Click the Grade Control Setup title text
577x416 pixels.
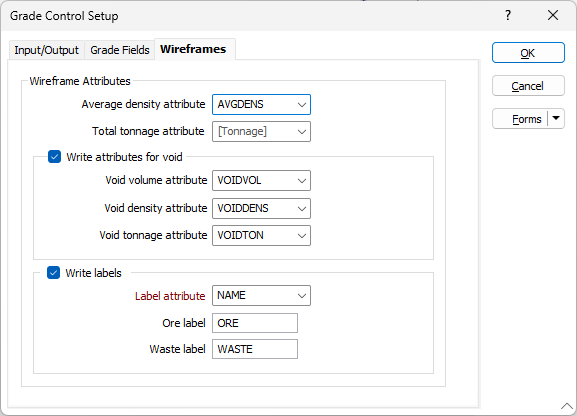pyautogui.click(x=64, y=16)
